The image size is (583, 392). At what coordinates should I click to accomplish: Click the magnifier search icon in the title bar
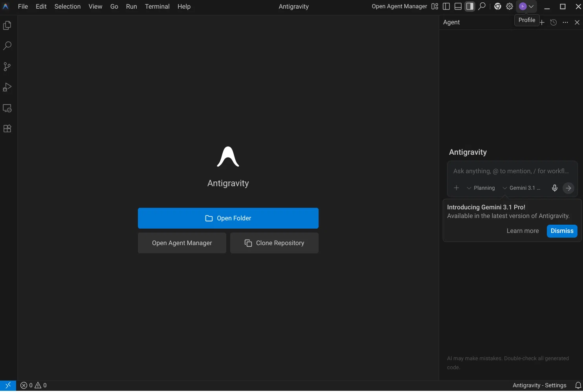(482, 6)
